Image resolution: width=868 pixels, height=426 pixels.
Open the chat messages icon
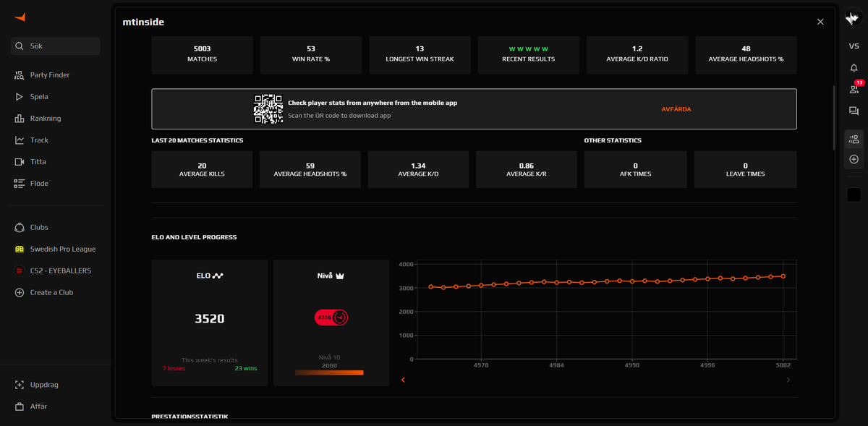(854, 111)
